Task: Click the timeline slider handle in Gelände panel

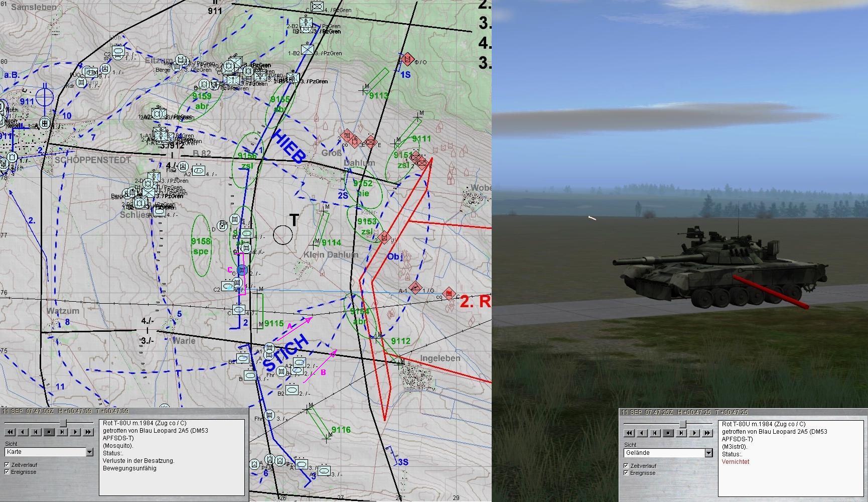Action: point(682,424)
